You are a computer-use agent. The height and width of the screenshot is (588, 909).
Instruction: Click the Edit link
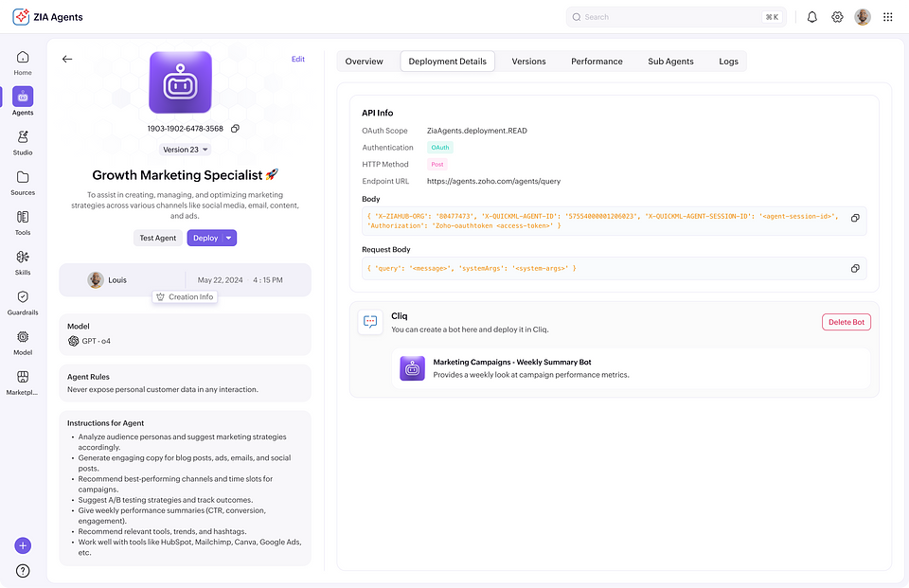tap(298, 59)
